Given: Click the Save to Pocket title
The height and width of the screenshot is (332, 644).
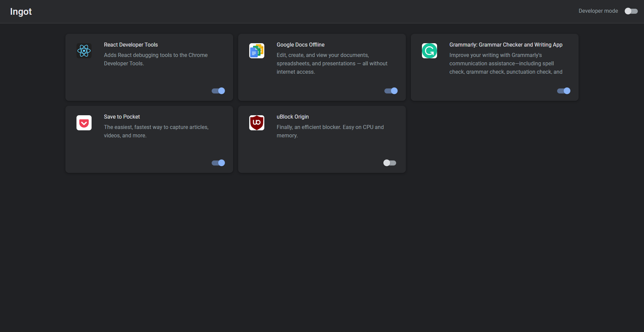Looking at the screenshot, I should pos(122,117).
